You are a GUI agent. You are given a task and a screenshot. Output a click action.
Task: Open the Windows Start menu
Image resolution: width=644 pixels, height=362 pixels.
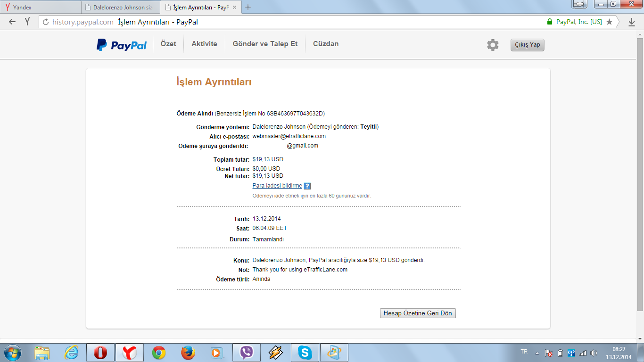[x=13, y=353]
